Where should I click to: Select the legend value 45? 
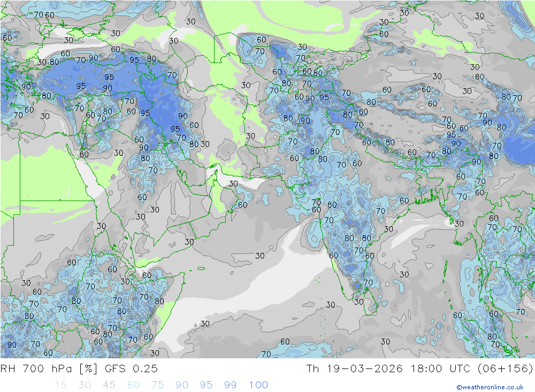click(109, 385)
